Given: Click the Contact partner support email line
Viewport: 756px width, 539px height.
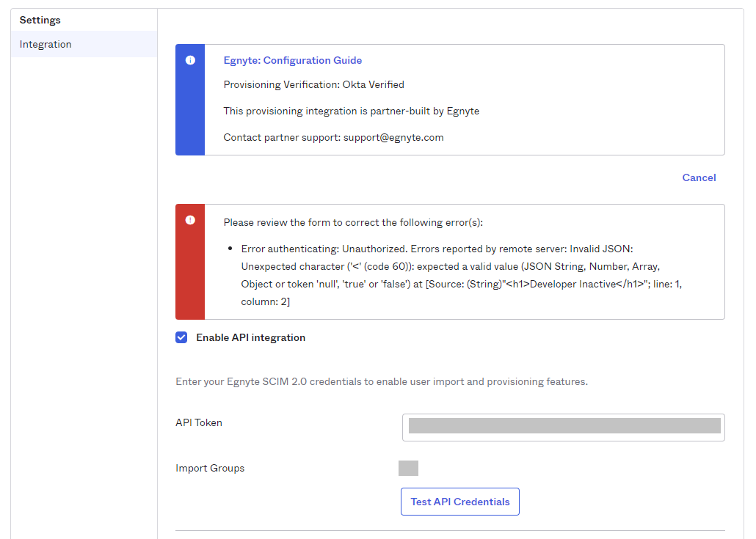Looking at the screenshot, I should [333, 137].
